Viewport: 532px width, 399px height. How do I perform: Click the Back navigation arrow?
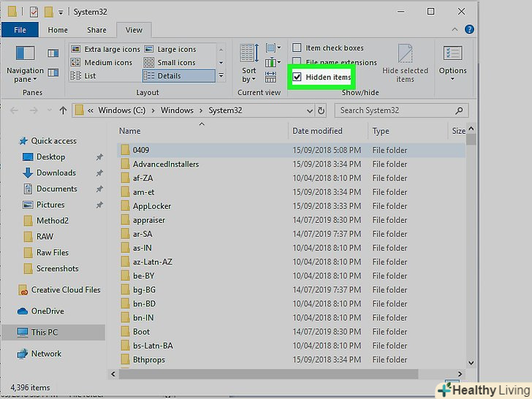click(x=15, y=110)
